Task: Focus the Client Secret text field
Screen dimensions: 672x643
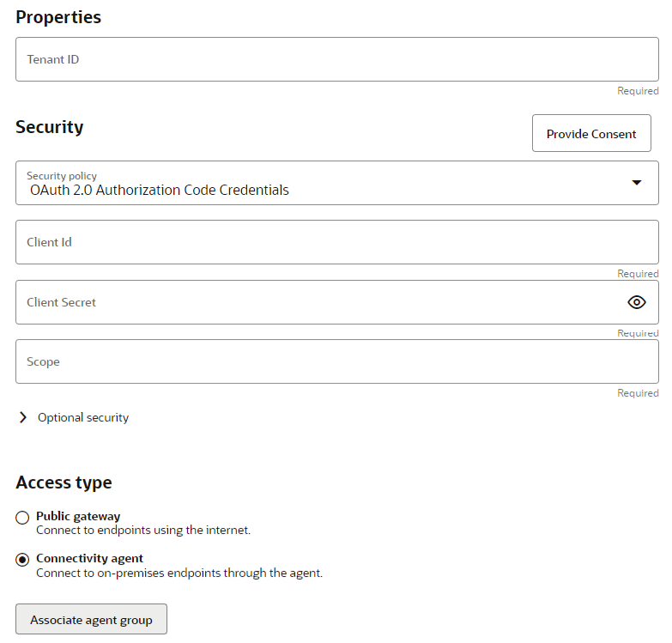Action: click(x=318, y=302)
